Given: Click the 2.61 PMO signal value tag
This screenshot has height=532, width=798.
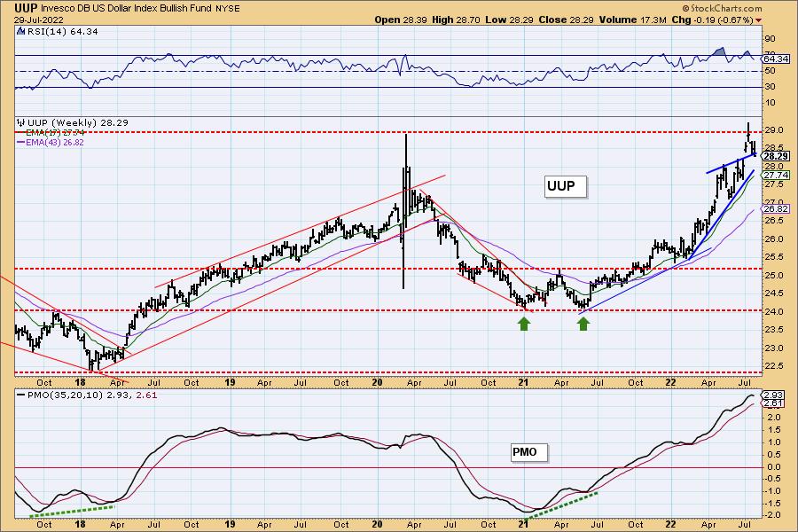Looking at the screenshot, I should click(x=774, y=403).
